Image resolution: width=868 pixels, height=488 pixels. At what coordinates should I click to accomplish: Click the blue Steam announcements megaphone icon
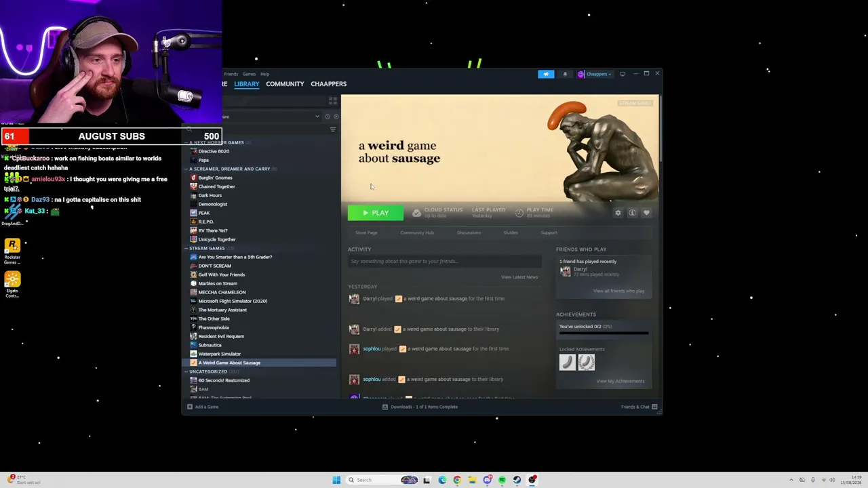546,74
